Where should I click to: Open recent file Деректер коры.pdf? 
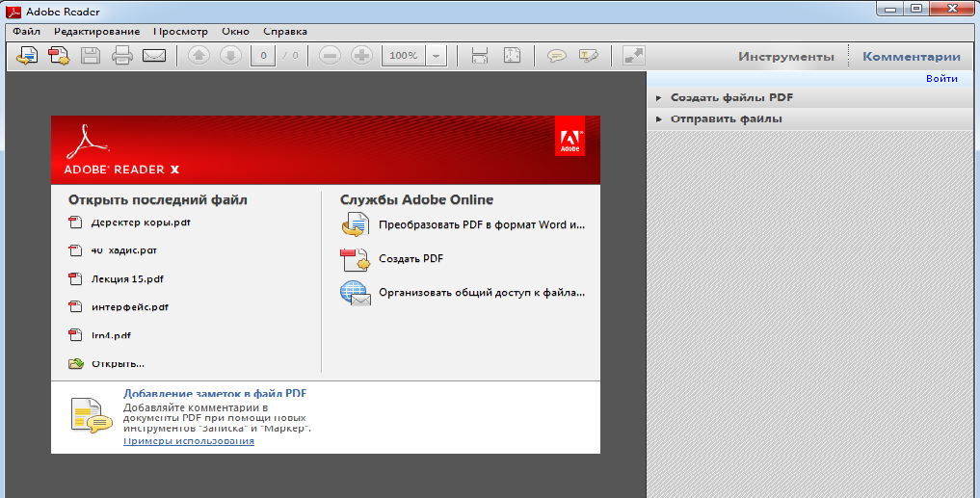point(141,223)
